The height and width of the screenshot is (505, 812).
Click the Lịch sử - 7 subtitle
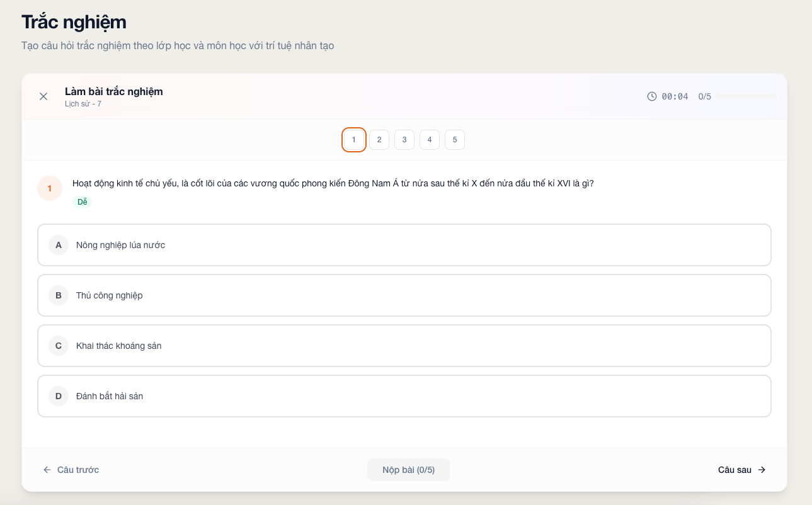[x=83, y=103]
